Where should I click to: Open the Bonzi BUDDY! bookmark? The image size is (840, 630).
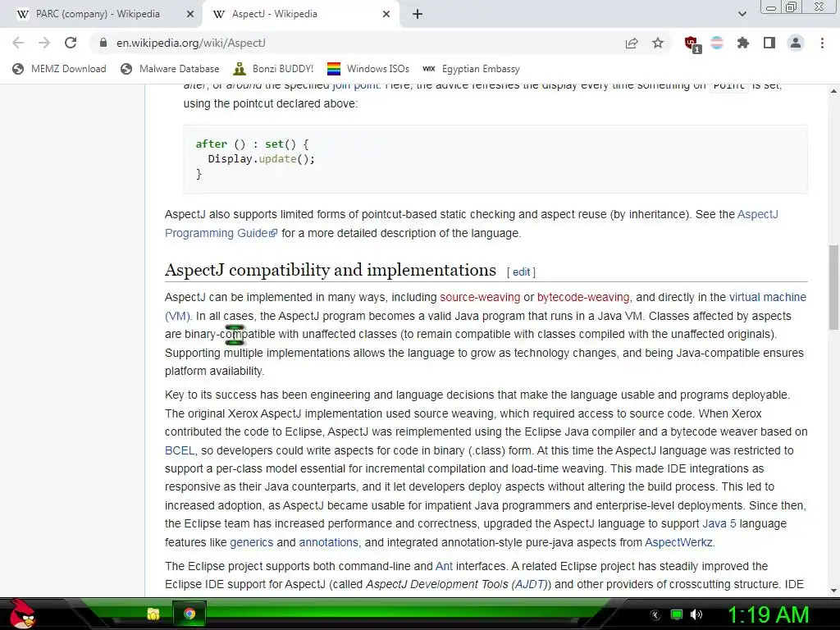[273, 69]
